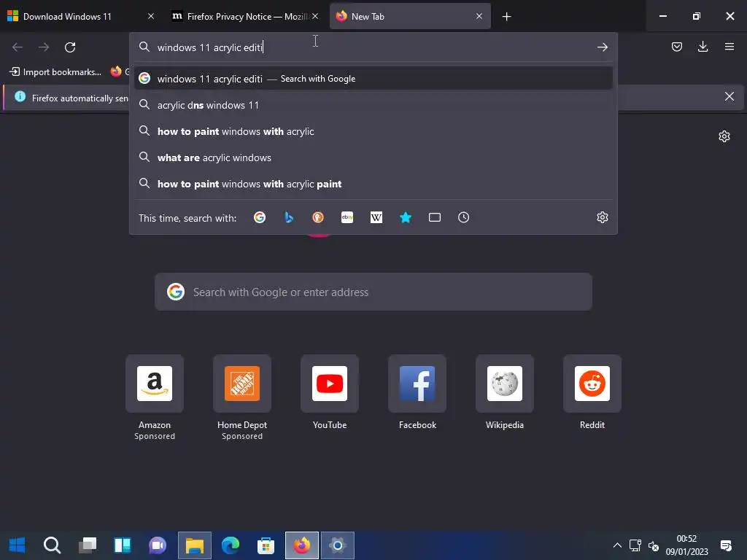Open the Save to Pocket icon
This screenshot has height=560, width=747.
click(x=676, y=47)
